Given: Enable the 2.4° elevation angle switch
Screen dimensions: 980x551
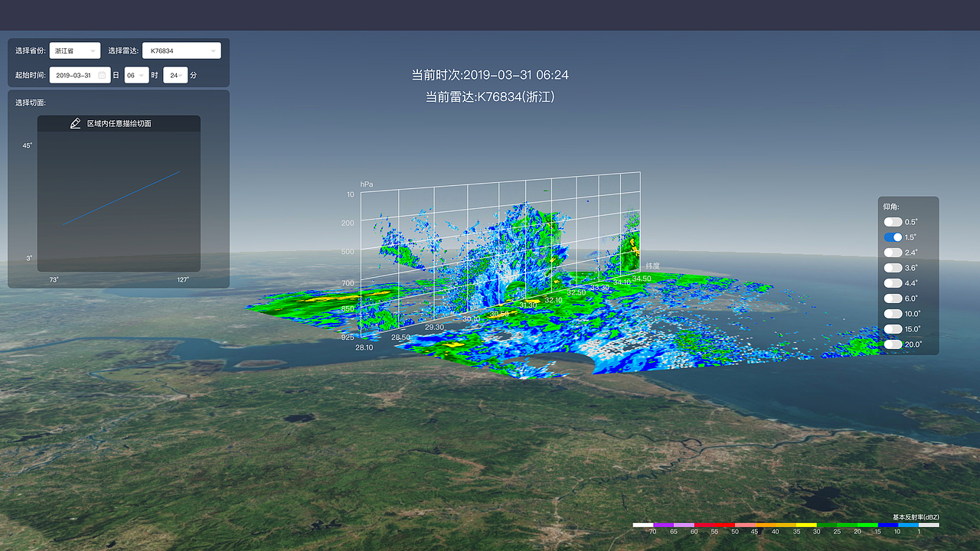Looking at the screenshot, I should pos(893,253).
